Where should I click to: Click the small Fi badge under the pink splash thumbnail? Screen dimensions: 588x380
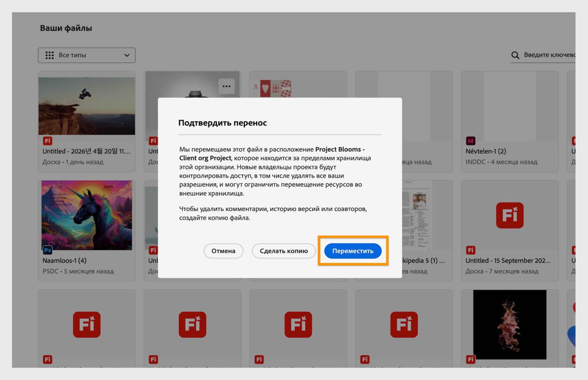point(471,359)
